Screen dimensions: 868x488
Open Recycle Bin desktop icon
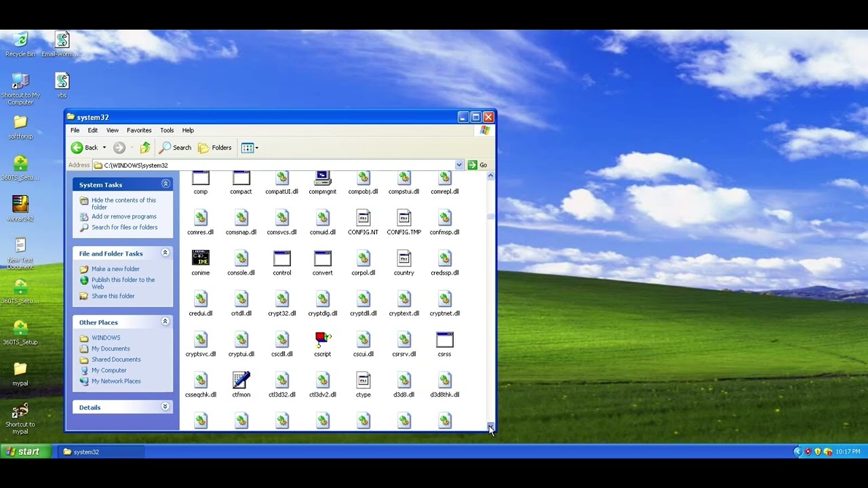20,45
